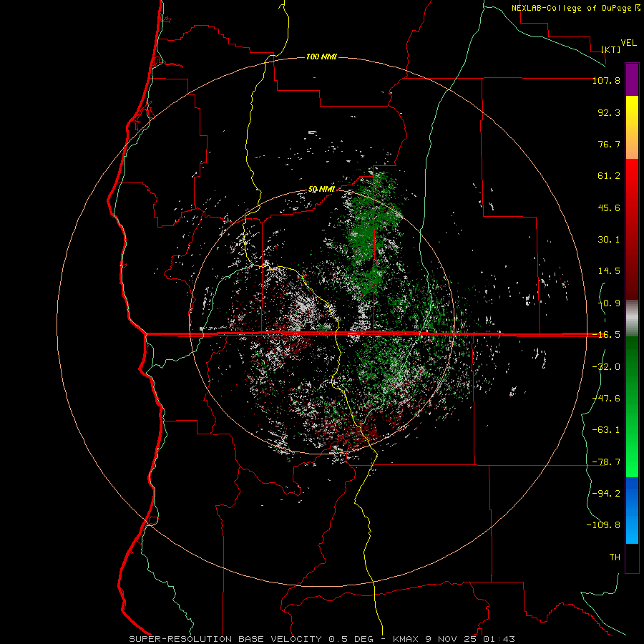Click the KMAX station identifier in caption

coord(406,639)
